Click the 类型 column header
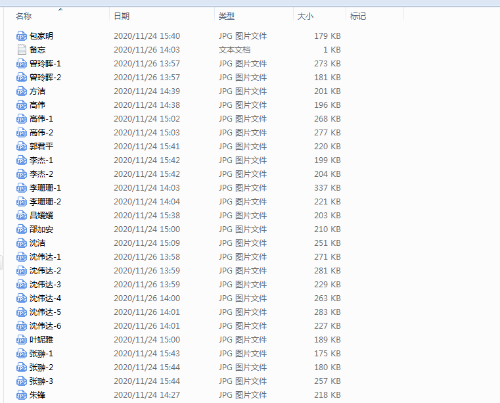 point(227,16)
